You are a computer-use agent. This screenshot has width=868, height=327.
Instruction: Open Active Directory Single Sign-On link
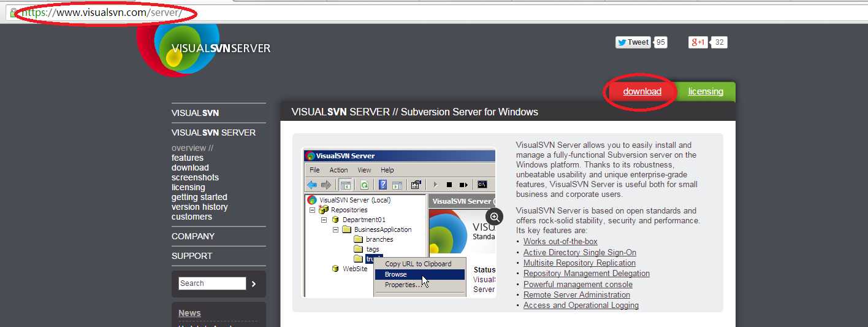pyautogui.click(x=580, y=252)
